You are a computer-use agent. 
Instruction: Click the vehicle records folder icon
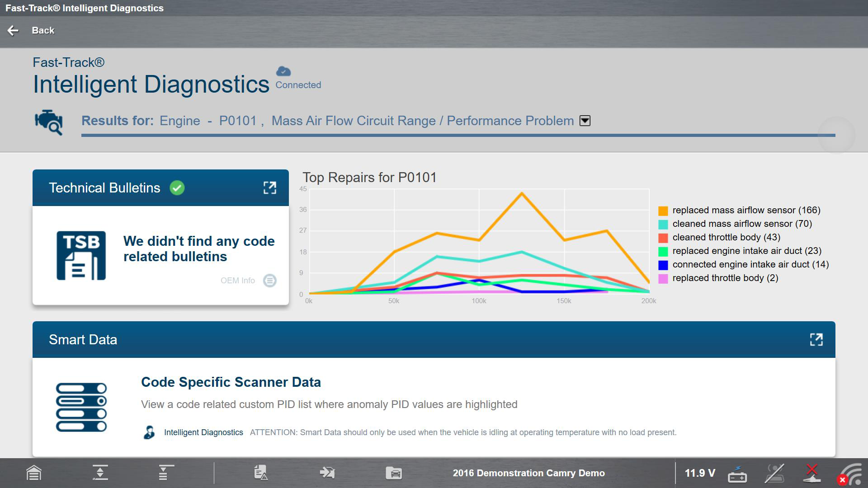(x=394, y=473)
